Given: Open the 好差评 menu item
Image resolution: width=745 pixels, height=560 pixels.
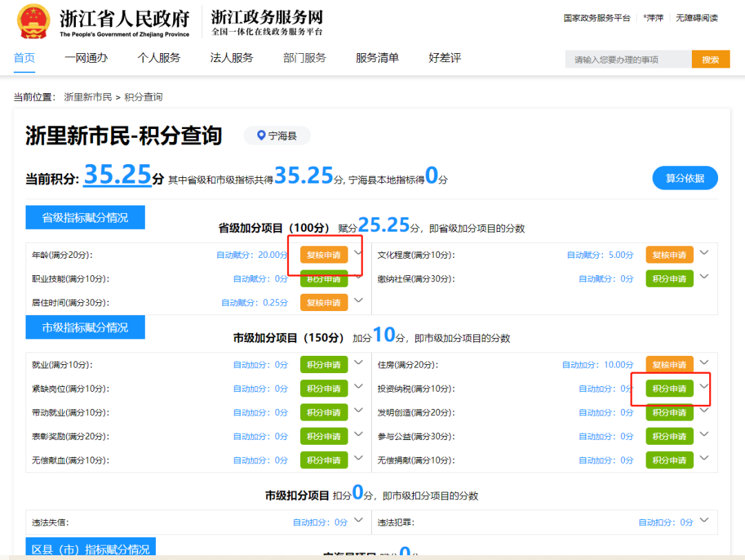Looking at the screenshot, I should point(444,58).
